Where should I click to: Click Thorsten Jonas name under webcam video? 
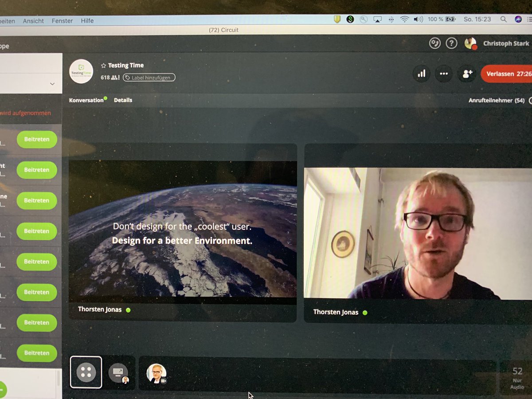tap(336, 312)
